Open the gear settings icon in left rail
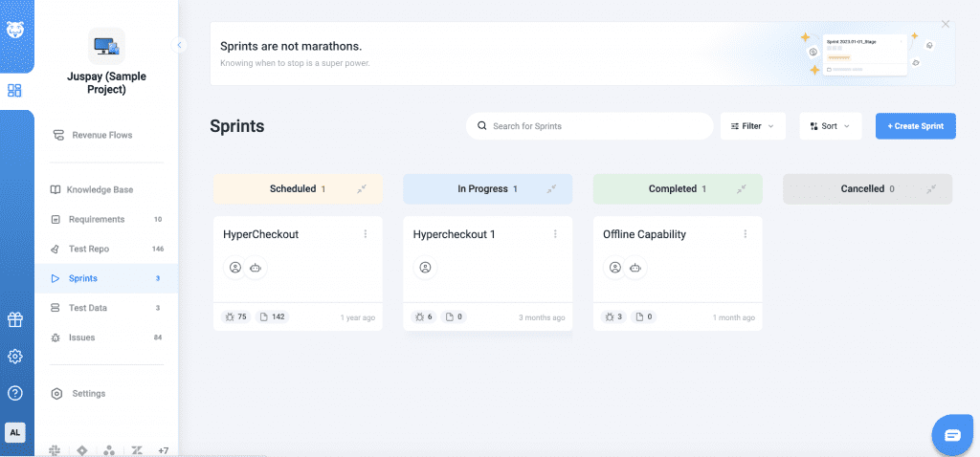980x457 pixels. click(x=14, y=357)
